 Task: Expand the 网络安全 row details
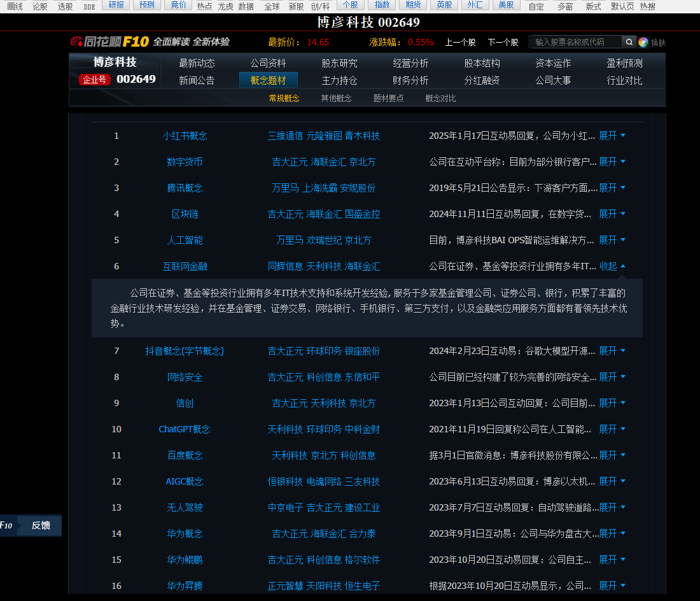pyautogui.click(x=612, y=377)
